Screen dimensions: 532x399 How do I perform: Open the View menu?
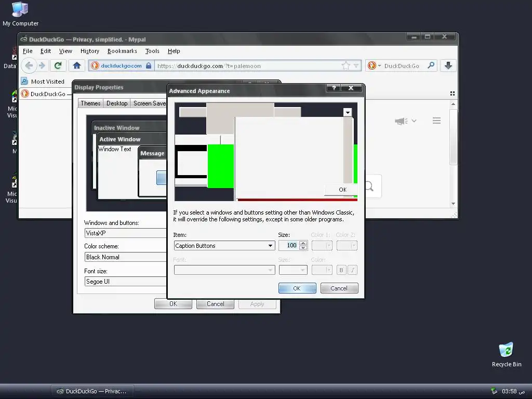65,51
